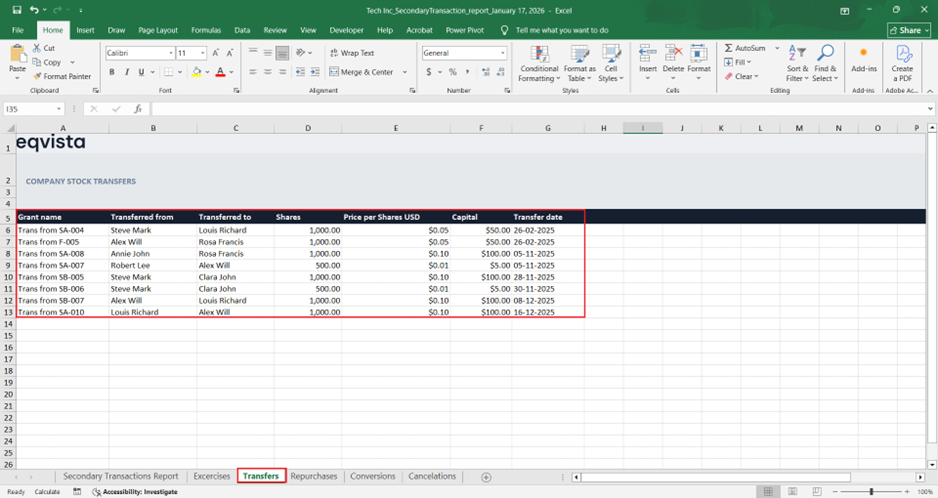Viewport: 938px width, 498px height.
Task: Click the Format Painter brush icon
Action: (37, 76)
